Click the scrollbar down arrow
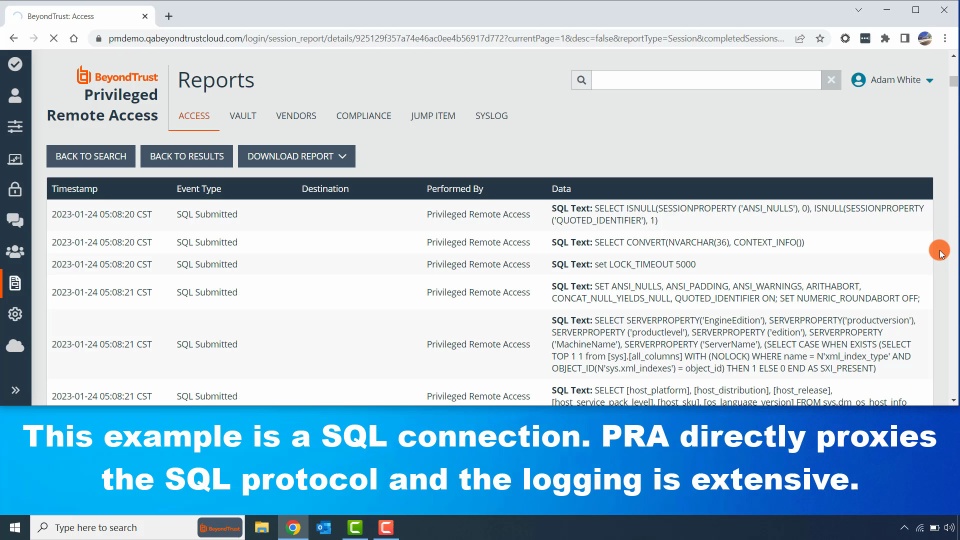The image size is (960, 540). 953,400
